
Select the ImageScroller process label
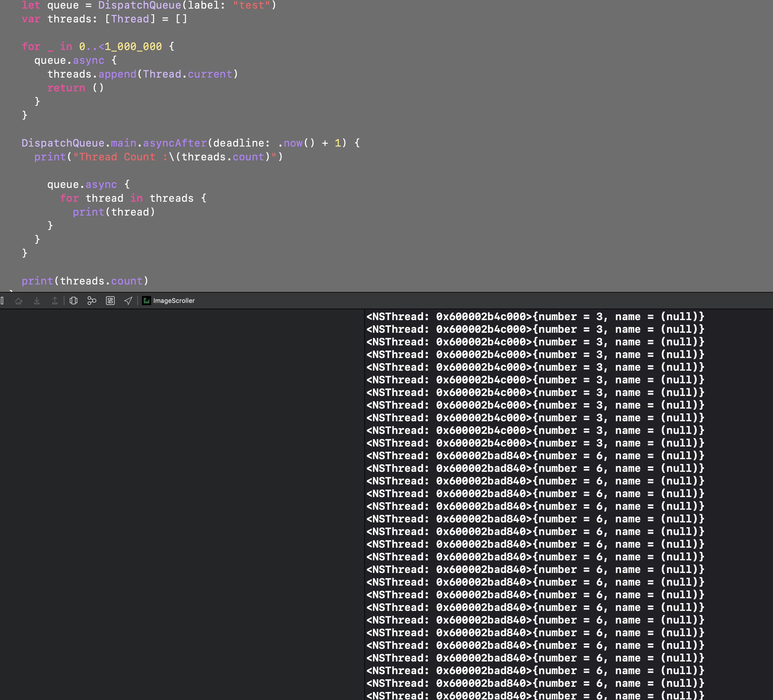174,301
